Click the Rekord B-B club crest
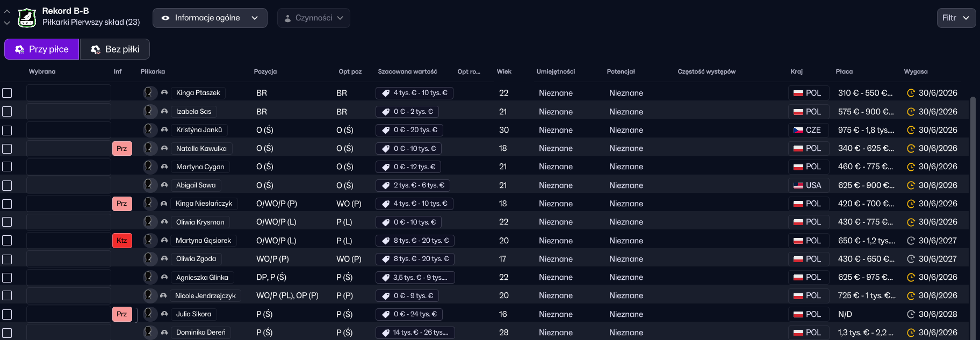 coord(27,18)
